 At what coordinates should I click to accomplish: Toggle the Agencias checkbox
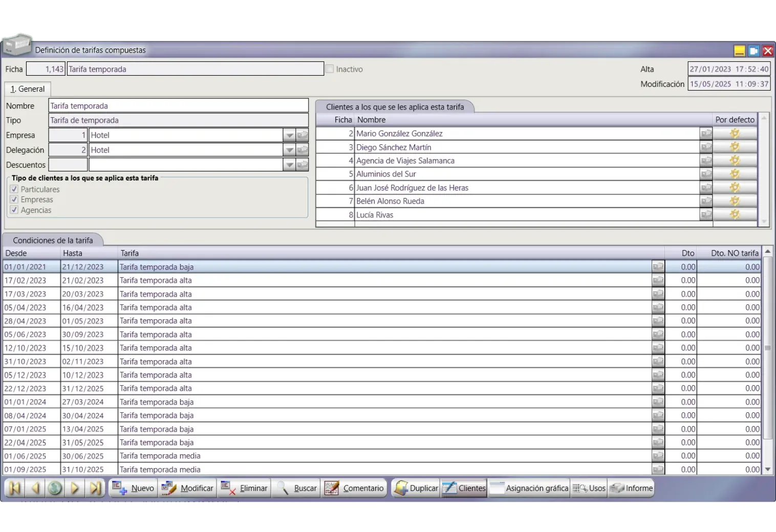(x=14, y=210)
